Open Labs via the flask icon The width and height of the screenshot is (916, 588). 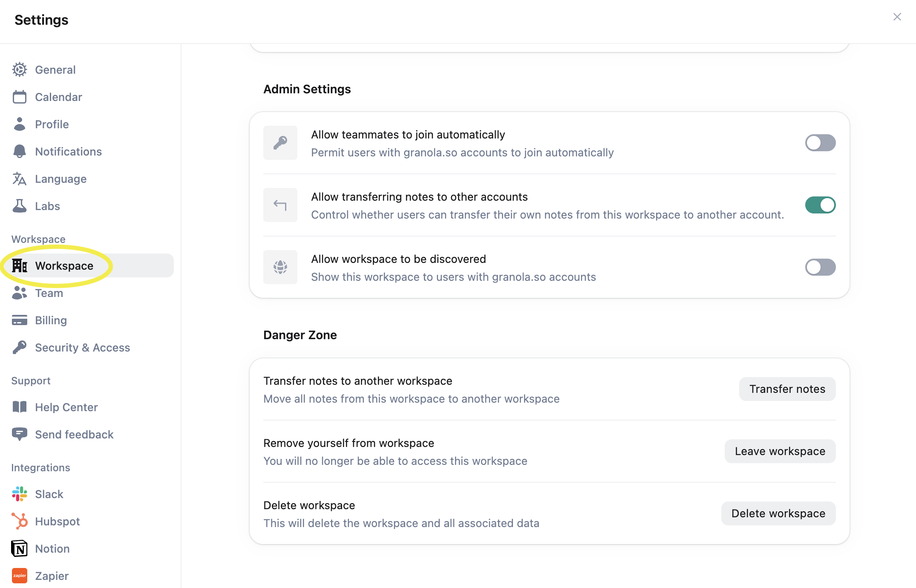click(19, 206)
